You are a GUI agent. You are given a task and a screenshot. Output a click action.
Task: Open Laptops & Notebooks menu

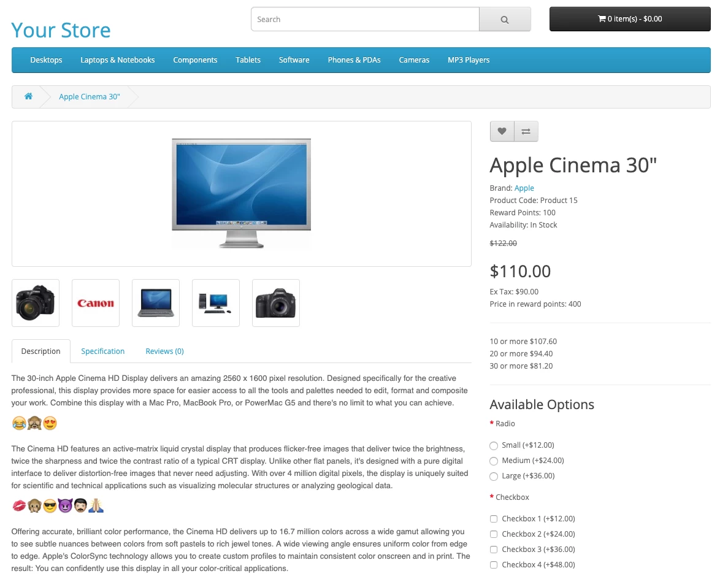[x=118, y=60]
